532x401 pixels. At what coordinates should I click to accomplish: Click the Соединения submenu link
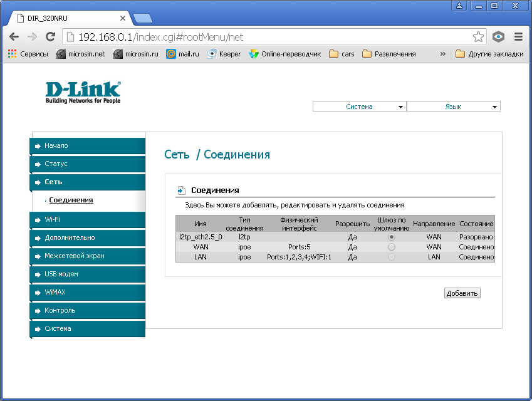pyautogui.click(x=71, y=200)
